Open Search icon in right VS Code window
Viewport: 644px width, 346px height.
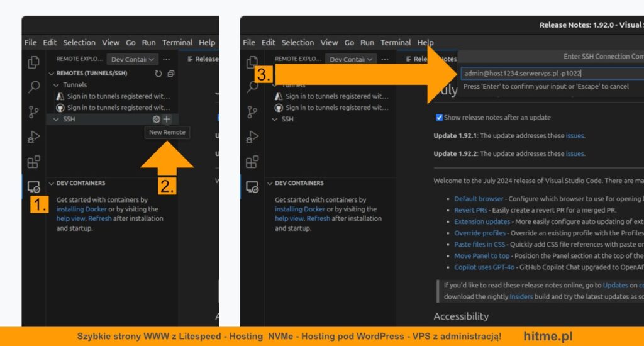(252, 87)
